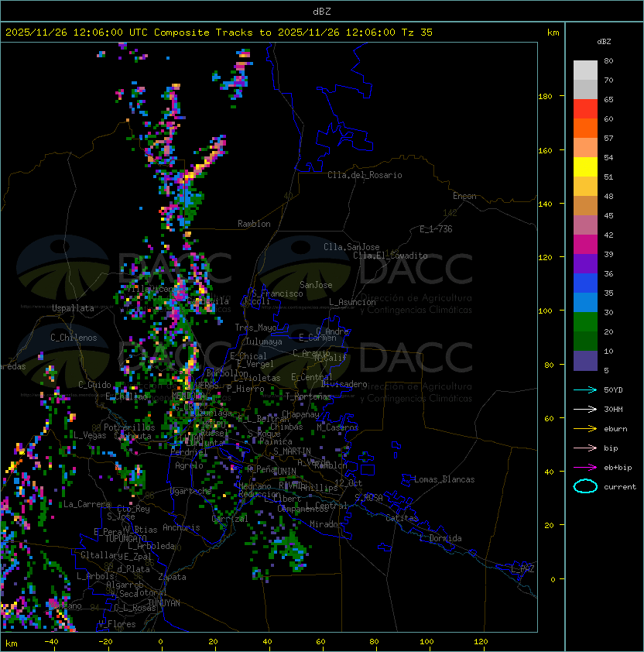This screenshot has width=644, height=652.
Task: Click the magenta eb+bip arrow icon
Action: click(x=585, y=468)
